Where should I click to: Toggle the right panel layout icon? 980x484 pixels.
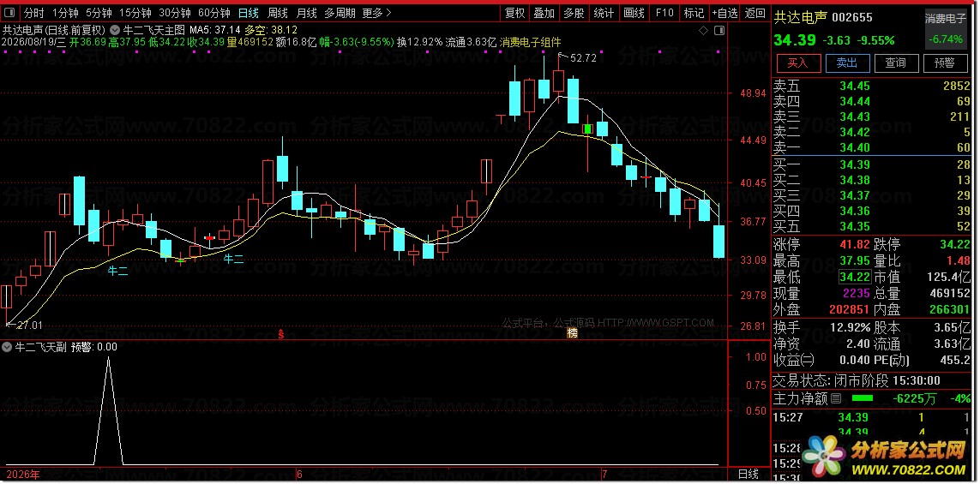(718, 30)
